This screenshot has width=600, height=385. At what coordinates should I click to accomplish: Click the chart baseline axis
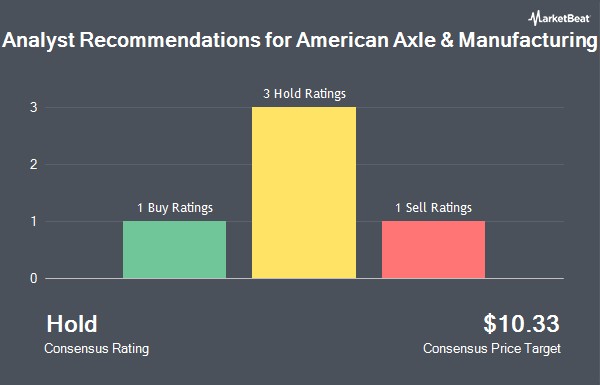click(x=305, y=278)
